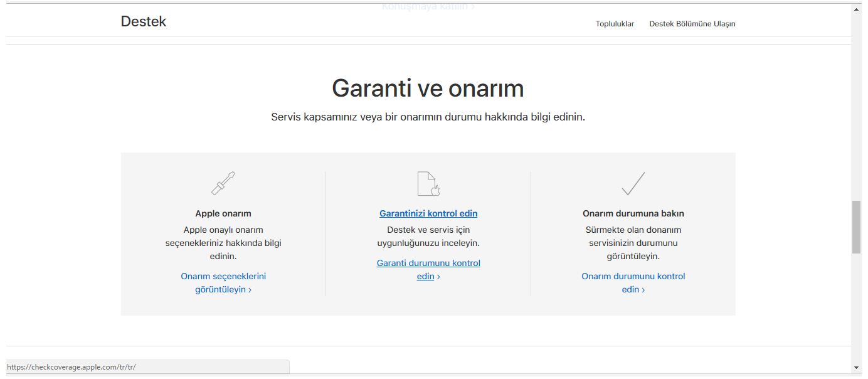Screen dimensions: 868x379
Task: Click the Apple onarım card title
Action: tap(223, 213)
